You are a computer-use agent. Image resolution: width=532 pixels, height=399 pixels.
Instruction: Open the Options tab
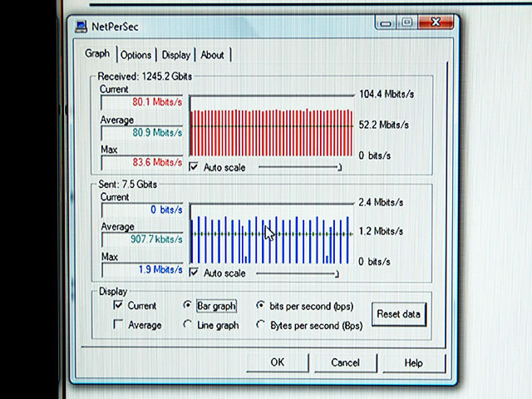(x=135, y=55)
